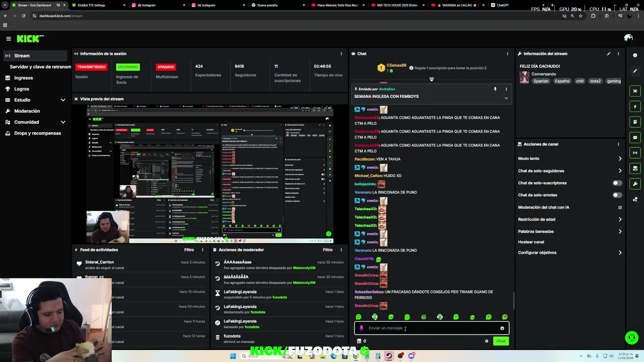Open chat settings gear icon
This screenshot has height=362, width=644.
tap(487, 341)
